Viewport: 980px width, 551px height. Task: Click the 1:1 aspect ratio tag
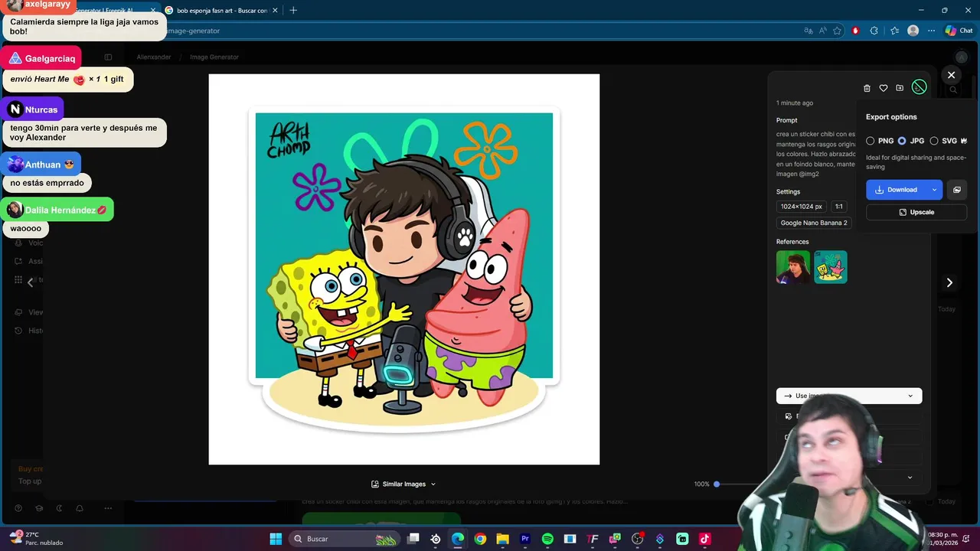(838, 207)
